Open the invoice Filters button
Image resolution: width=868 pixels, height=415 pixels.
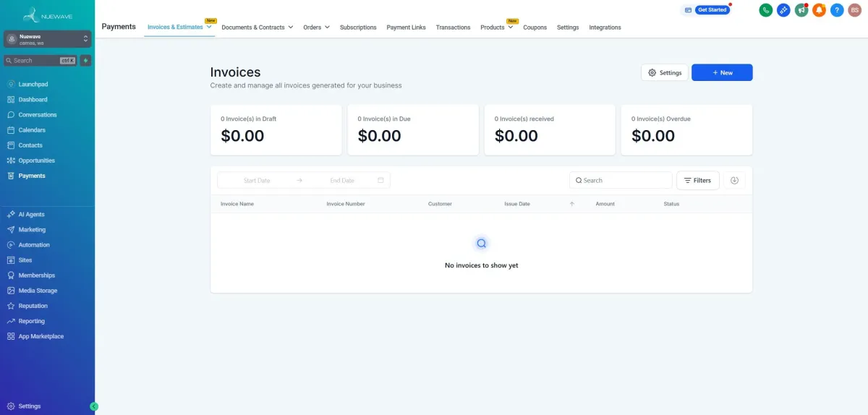tap(697, 180)
